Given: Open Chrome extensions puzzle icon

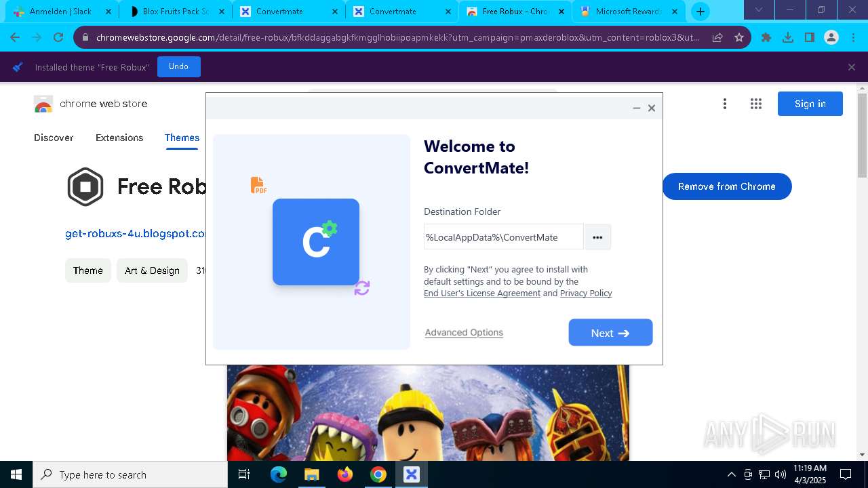Looking at the screenshot, I should tap(766, 37).
